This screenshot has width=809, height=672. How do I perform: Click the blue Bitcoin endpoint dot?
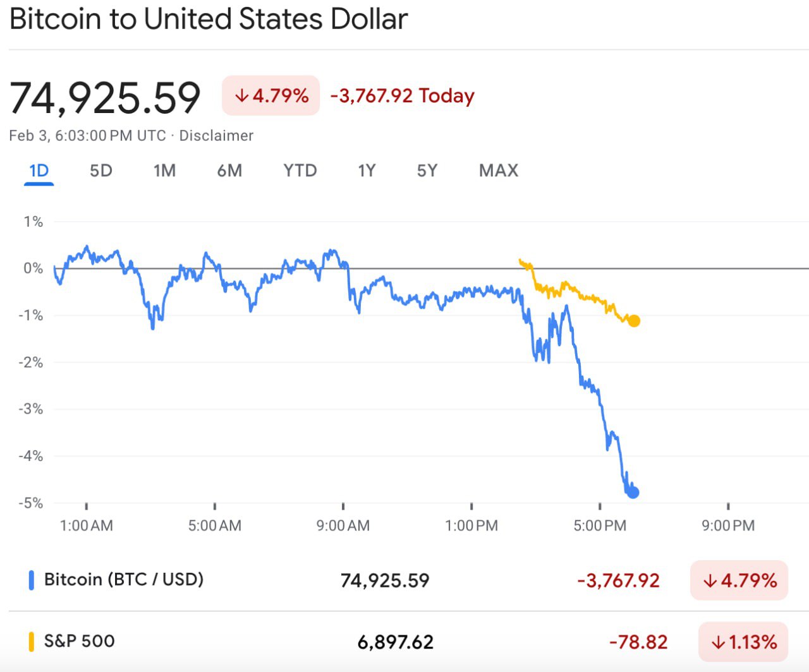[x=633, y=492]
